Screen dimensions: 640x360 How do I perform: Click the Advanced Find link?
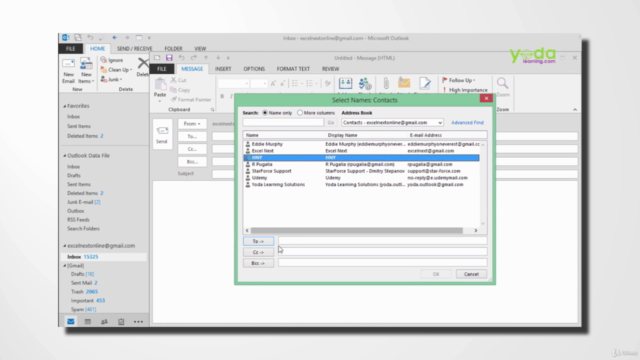coord(467,122)
